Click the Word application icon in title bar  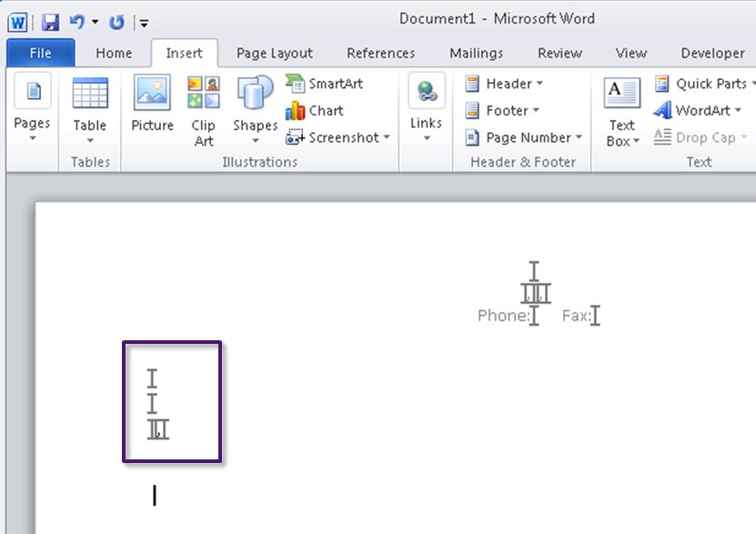[x=18, y=22]
